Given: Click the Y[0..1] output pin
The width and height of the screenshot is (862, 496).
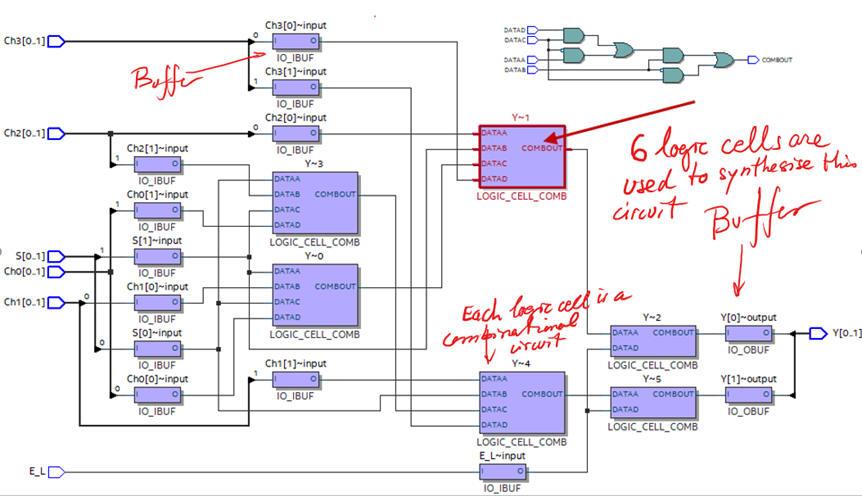Looking at the screenshot, I should (818, 333).
